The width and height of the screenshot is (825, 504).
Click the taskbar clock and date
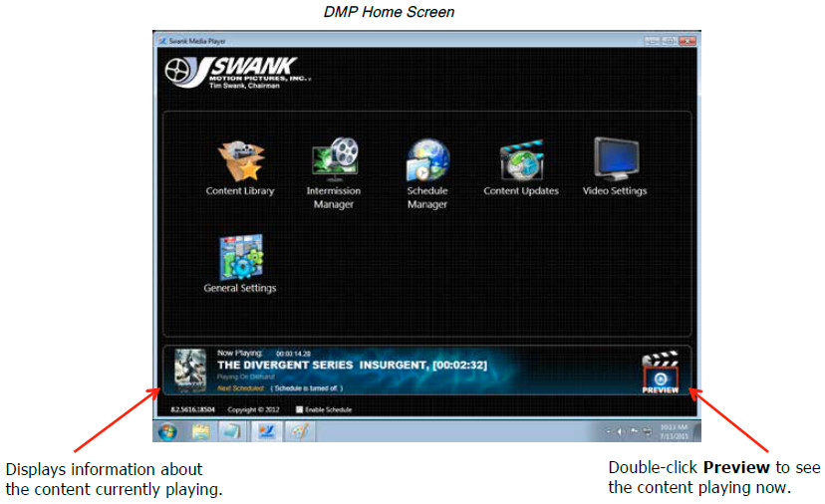[674, 432]
